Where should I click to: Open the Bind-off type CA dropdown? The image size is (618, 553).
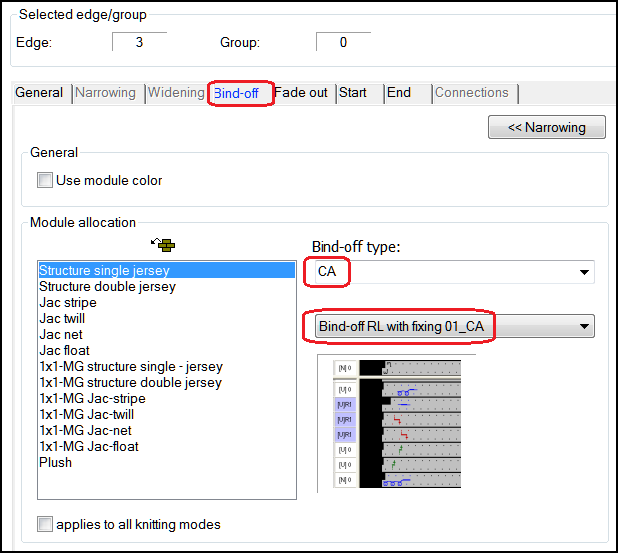(584, 272)
